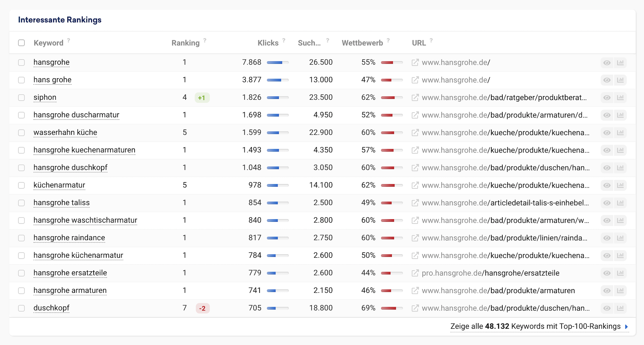Check the box for hansgrohe waschtischarmatur keyword
The height and width of the screenshot is (345, 644).
pos(22,220)
